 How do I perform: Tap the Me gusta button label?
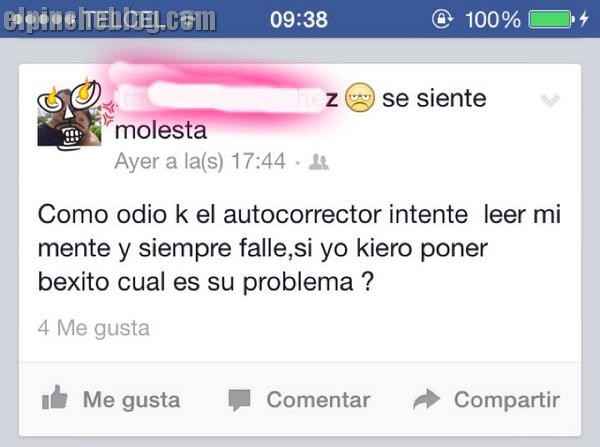pos(132,400)
